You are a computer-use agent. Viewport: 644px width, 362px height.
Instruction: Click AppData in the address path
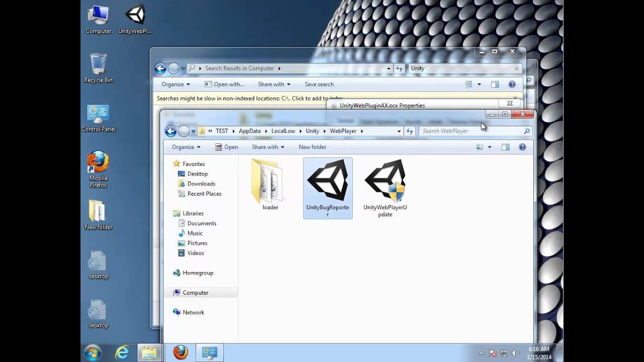point(250,131)
